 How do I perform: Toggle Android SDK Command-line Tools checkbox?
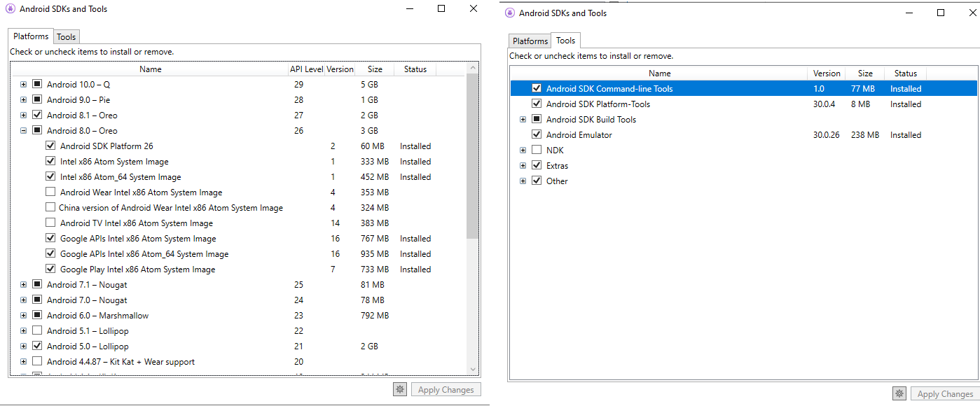tap(537, 89)
